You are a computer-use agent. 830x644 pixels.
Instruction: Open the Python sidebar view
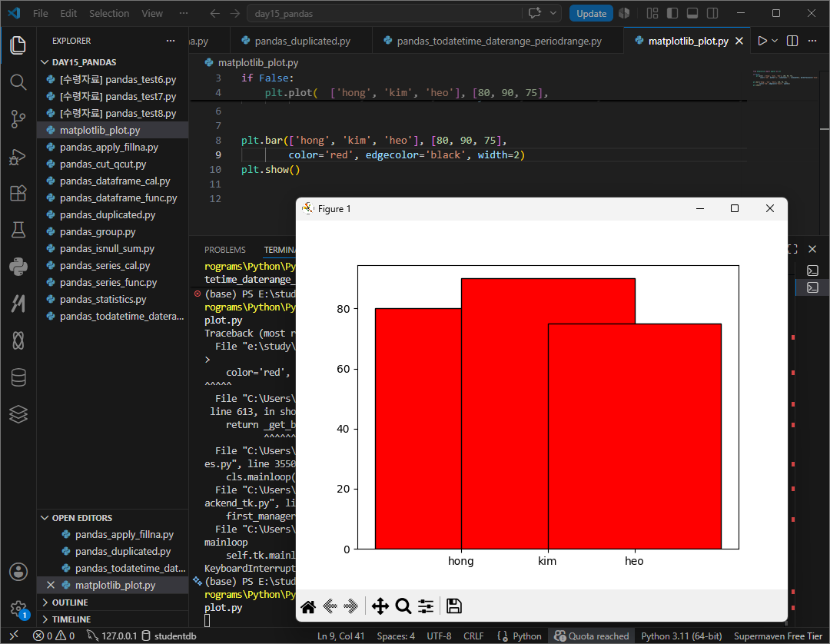pos(18,267)
